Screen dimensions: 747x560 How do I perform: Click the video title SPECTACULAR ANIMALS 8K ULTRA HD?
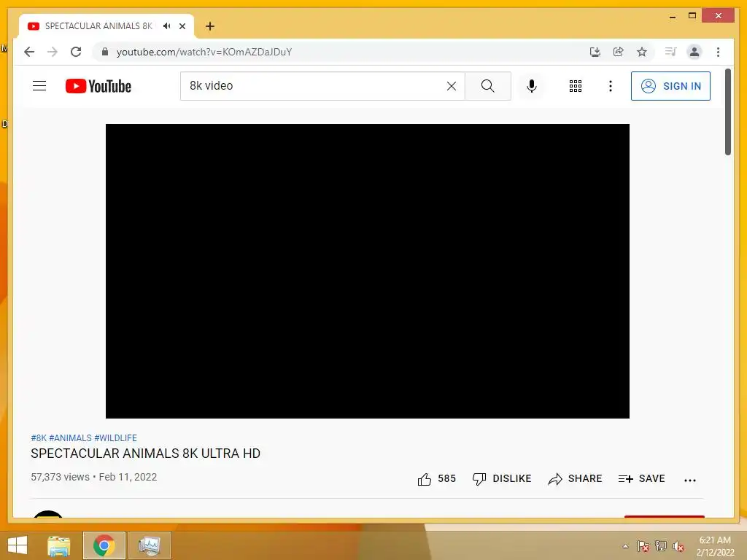[145, 454]
